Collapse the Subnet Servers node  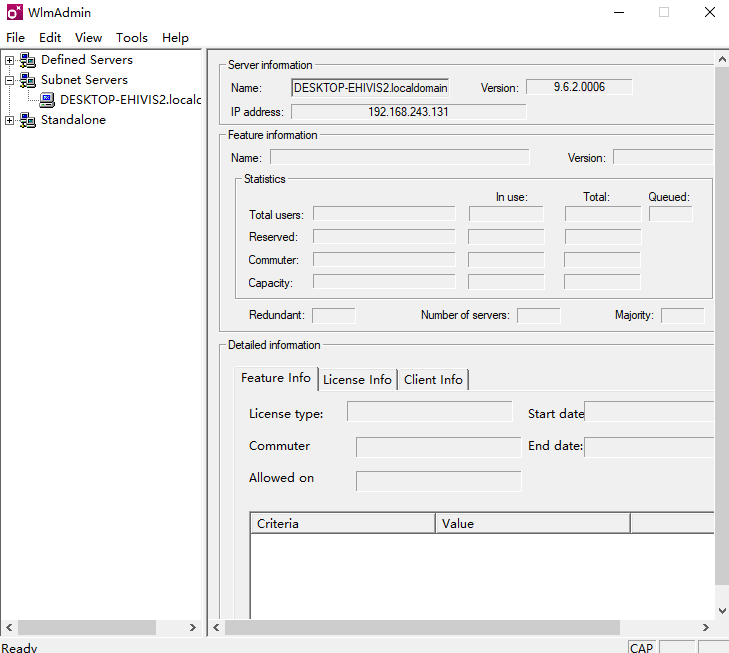tap(10, 80)
